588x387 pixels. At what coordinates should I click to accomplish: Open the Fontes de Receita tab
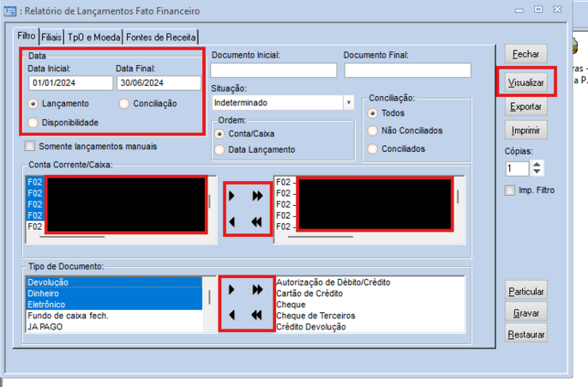[x=161, y=37]
